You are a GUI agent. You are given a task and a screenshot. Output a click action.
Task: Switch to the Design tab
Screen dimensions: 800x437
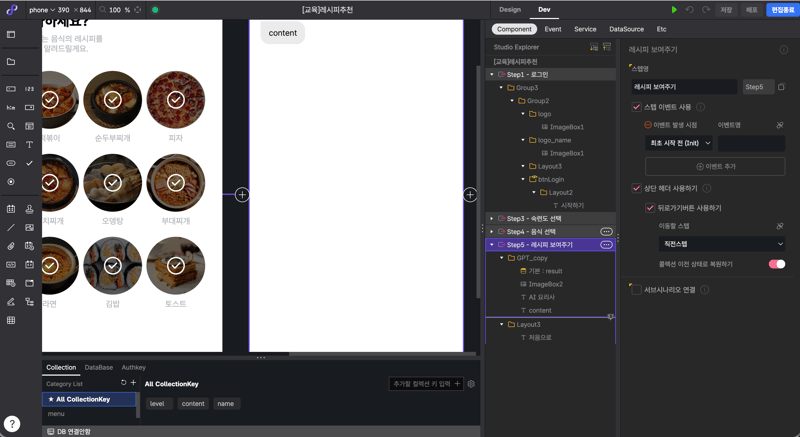click(x=510, y=10)
